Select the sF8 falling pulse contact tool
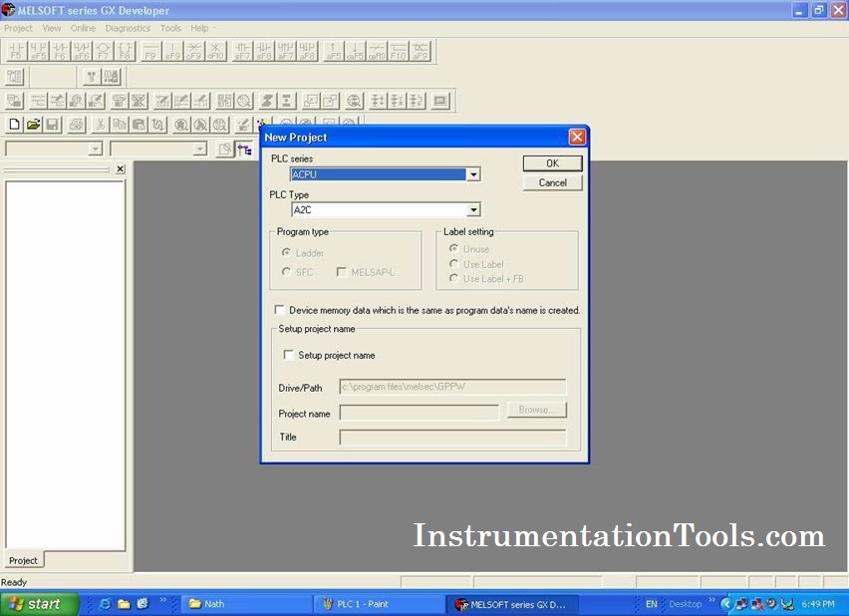This screenshot has width=849, height=616. coord(264,51)
